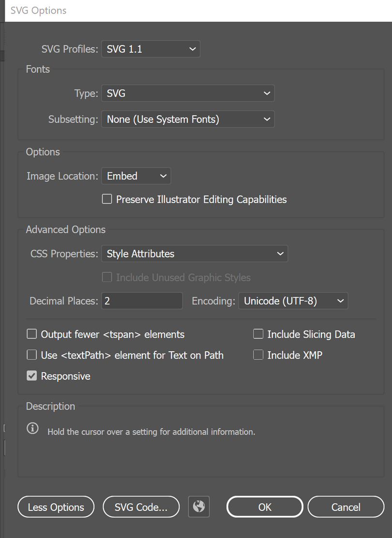392x538 pixels.
Task: Open the SVG Code... viewer
Action: (x=141, y=507)
